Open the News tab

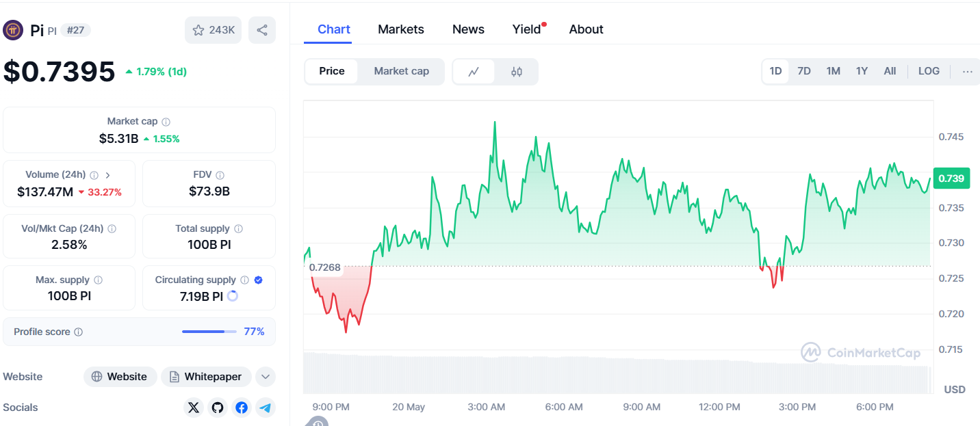pos(468,29)
